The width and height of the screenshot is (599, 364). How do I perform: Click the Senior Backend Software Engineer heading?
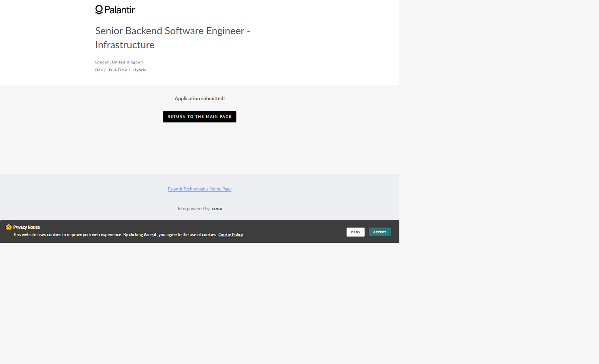(x=172, y=31)
